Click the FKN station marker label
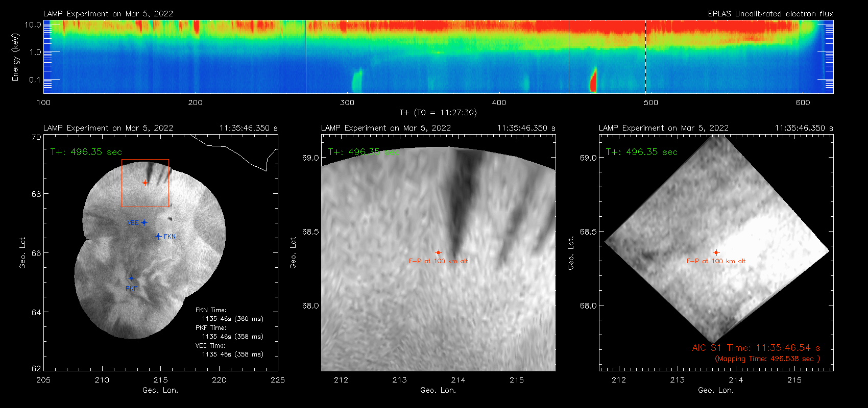Image resolution: width=868 pixels, height=408 pixels. [x=170, y=237]
